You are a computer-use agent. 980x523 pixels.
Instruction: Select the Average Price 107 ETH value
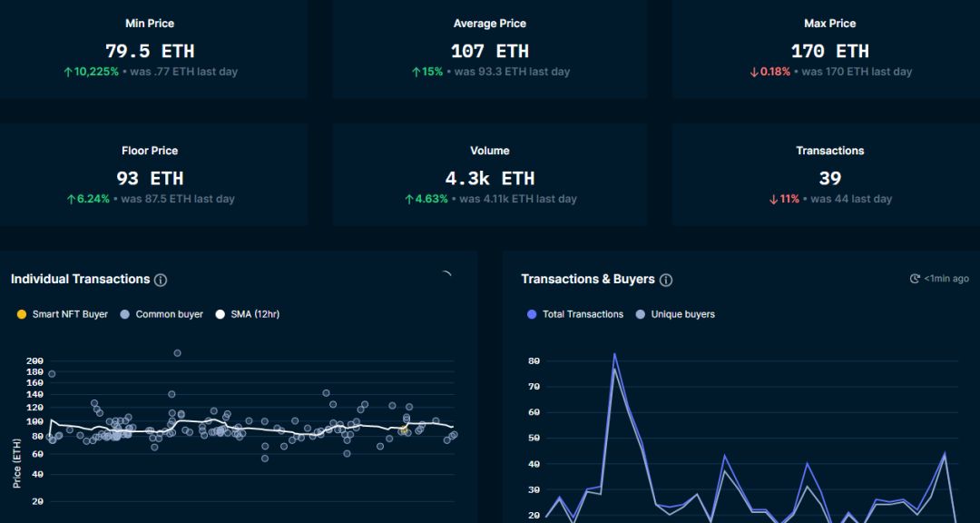[490, 51]
